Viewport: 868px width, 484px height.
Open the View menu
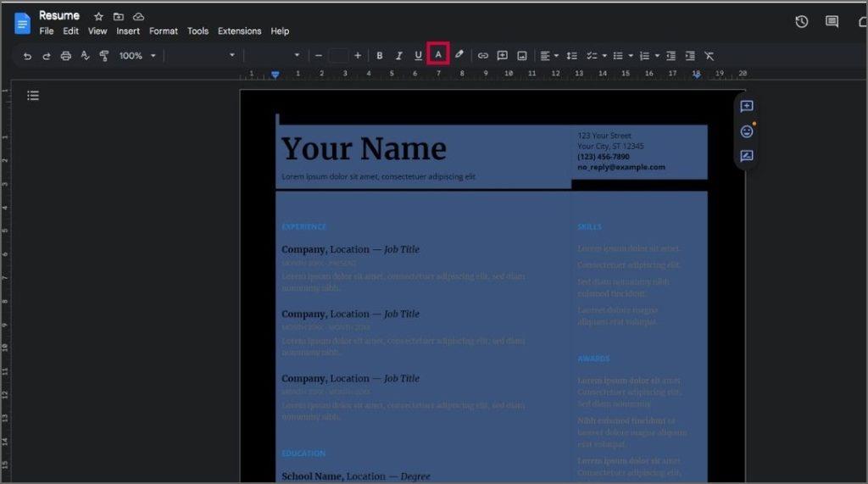pyautogui.click(x=97, y=31)
